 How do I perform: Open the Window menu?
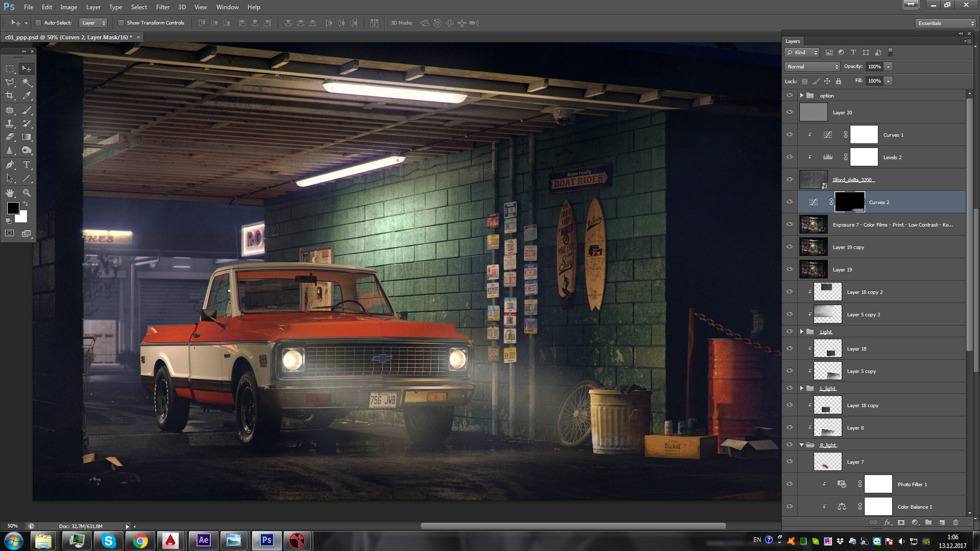pyautogui.click(x=227, y=7)
